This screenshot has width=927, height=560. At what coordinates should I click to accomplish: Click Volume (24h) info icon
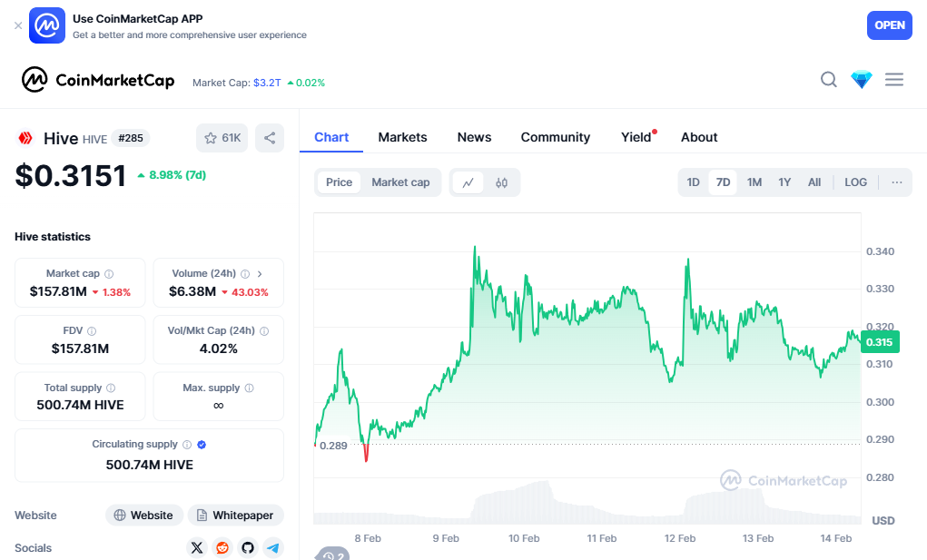point(245,274)
